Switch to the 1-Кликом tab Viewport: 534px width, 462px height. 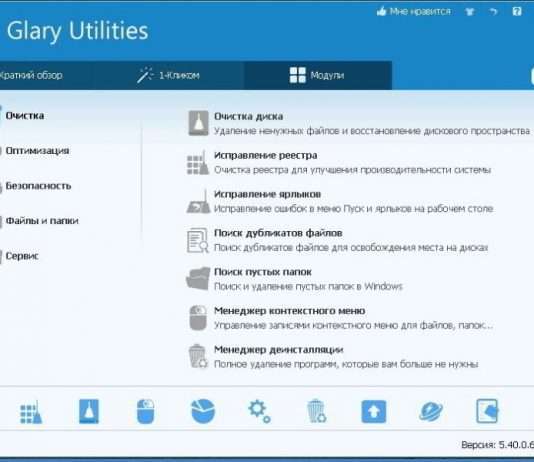point(169,75)
